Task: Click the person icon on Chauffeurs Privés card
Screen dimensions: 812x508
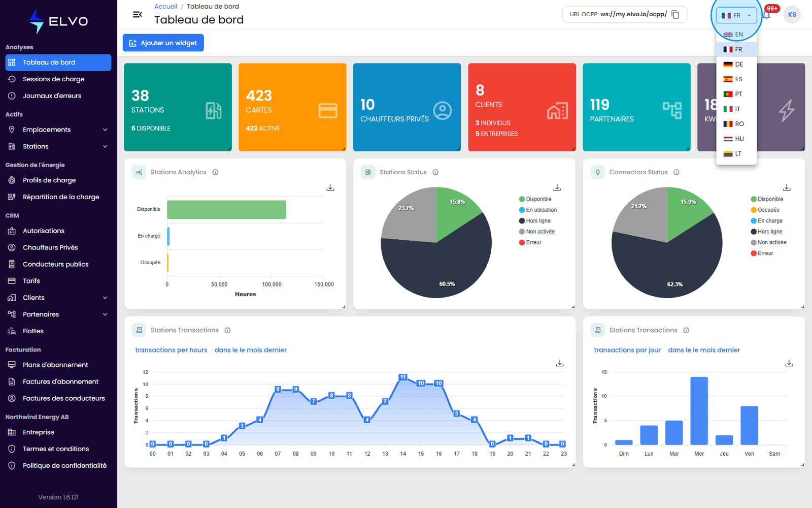Action: [x=443, y=110]
